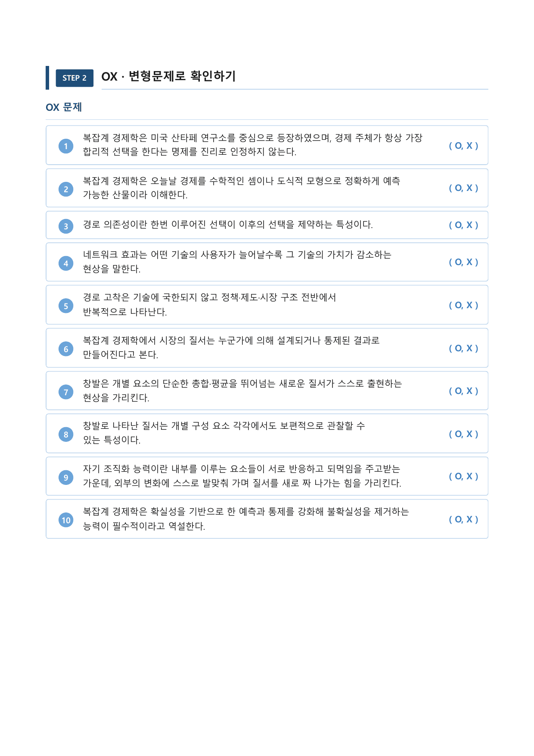The width and height of the screenshot is (534, 756).
Task: Click the line starting '복잡계 경제학은 확실성을 기반으로'
Action: click(x=246, y=512)
